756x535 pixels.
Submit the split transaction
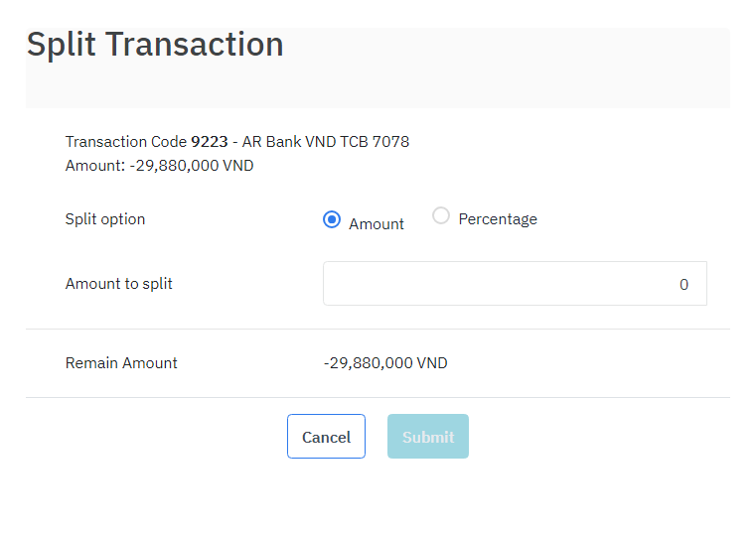tap(428, 437)
